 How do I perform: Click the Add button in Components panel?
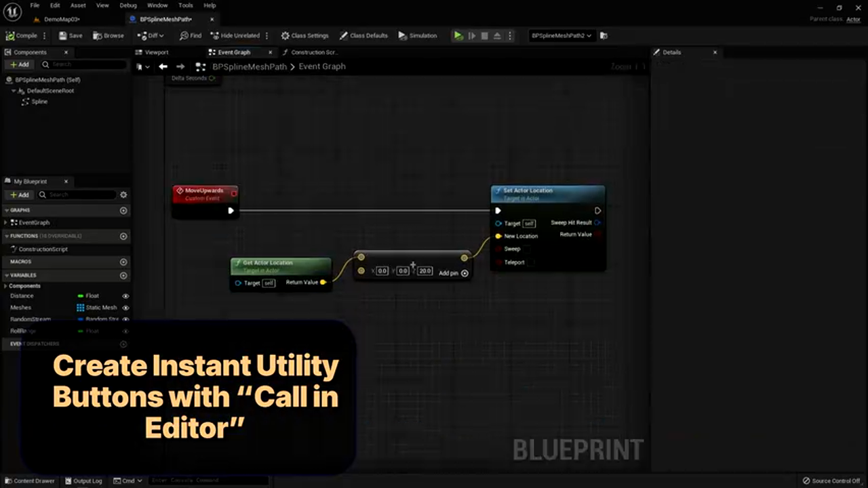point(20,64)
